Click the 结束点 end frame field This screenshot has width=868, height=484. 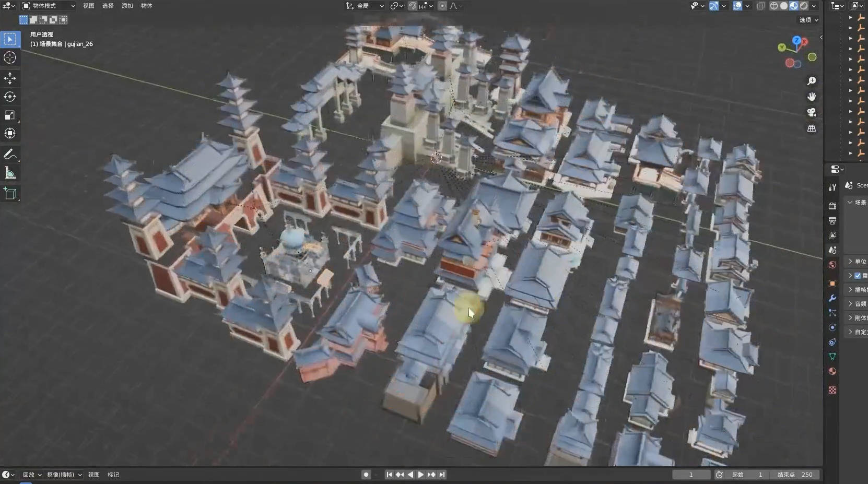click(795, 475)
